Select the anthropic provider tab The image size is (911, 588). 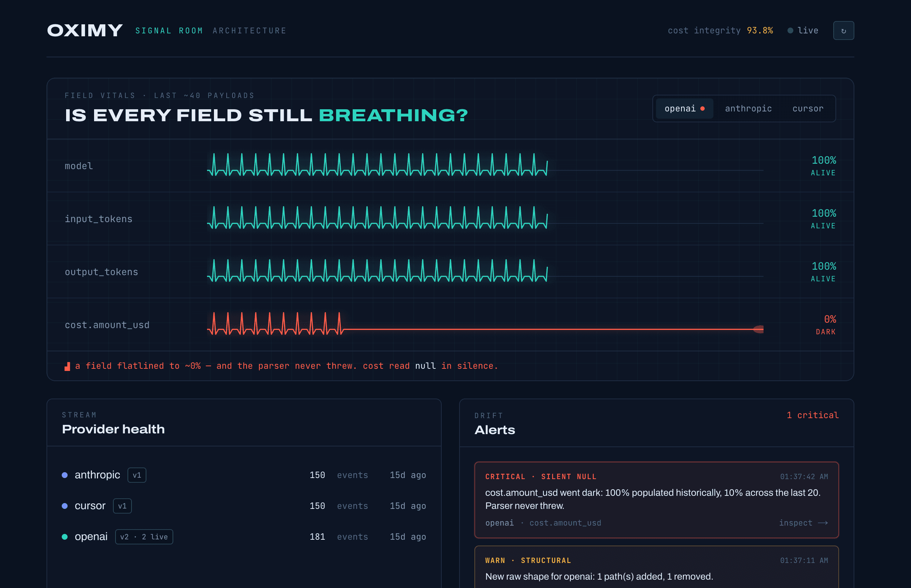pyautogui.click(x=748, y=109)
